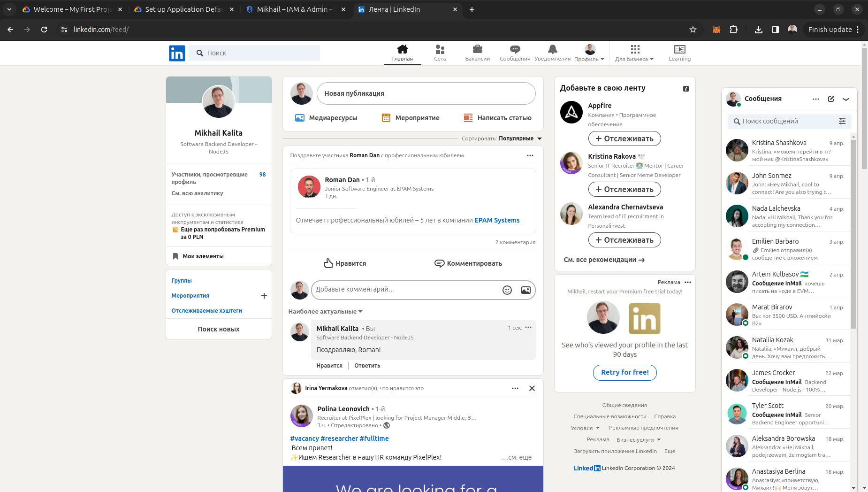Change sort order Популярные dropdown
Image resolution: width=868 pixels, height=492 pixels.
pyautogui.click(x=520, y=138)
